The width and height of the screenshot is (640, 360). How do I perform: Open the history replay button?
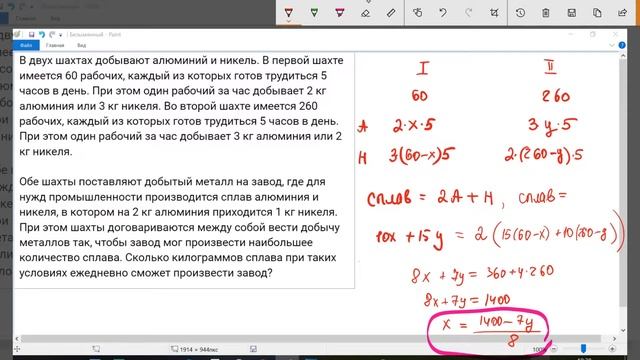[520, 13]
